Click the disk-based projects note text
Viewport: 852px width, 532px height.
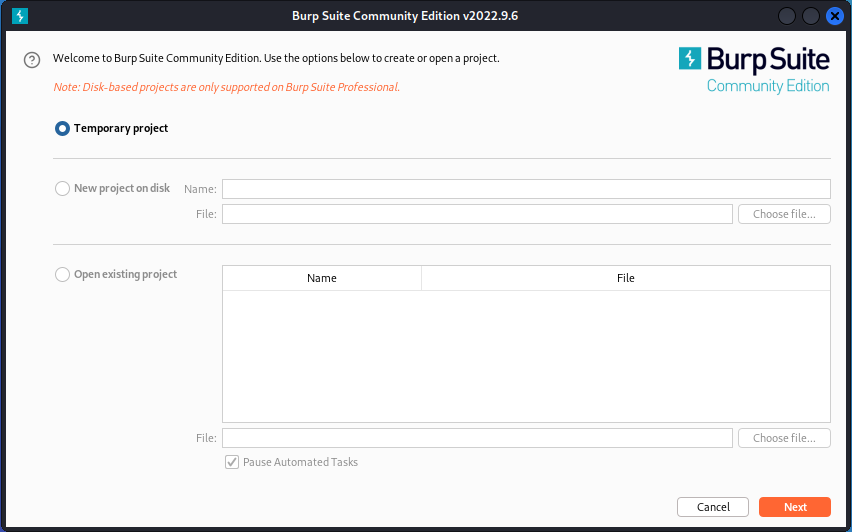tap(227, 87)
